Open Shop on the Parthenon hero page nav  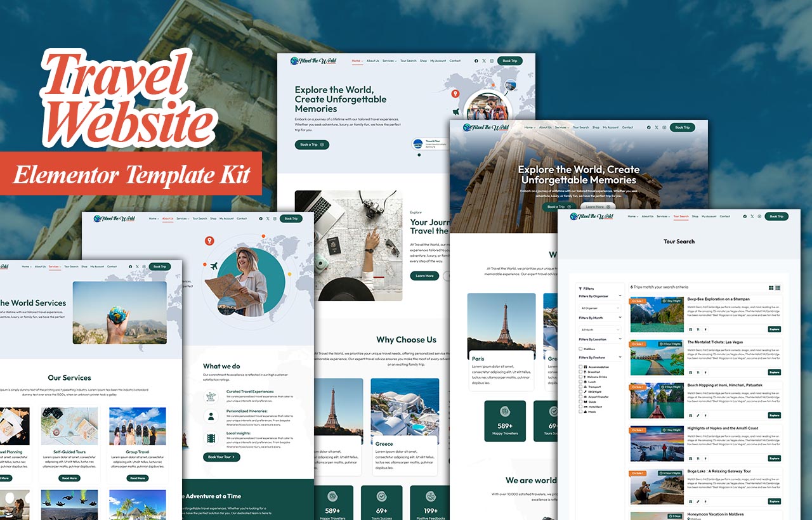point(596,127)
